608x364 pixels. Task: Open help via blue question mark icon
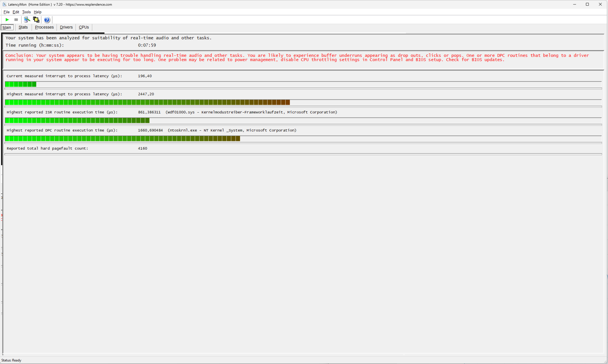tap(47, 20)
